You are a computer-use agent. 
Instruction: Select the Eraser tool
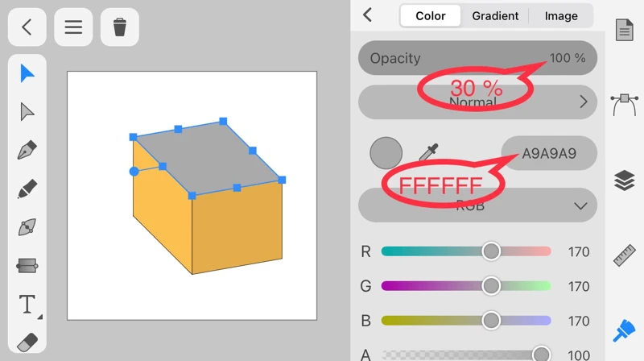pos(27,342)
